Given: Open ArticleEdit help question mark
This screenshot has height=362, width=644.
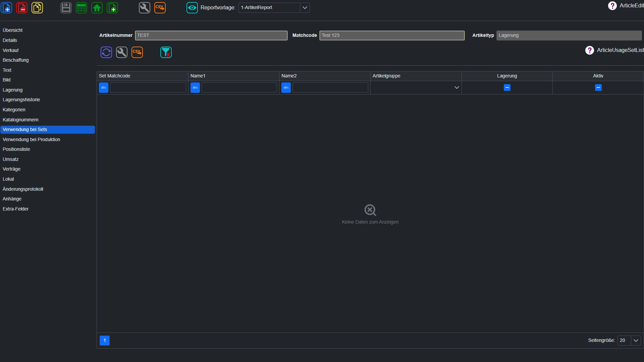Looking at the screenshot, I should pos(612,6).
